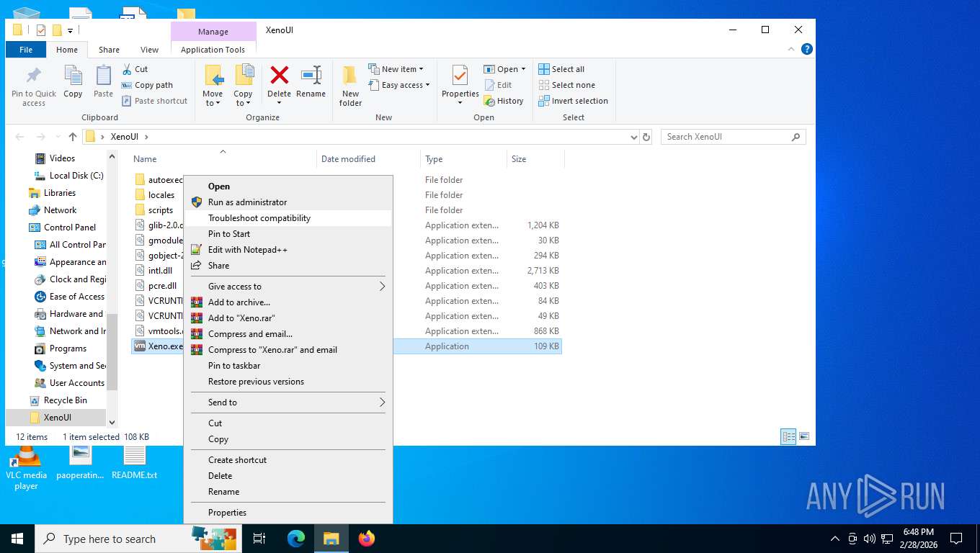Expand the XenoUI breadcrumb chevron
This screenshot has height=553, width=980.
[x=146, y=137]
